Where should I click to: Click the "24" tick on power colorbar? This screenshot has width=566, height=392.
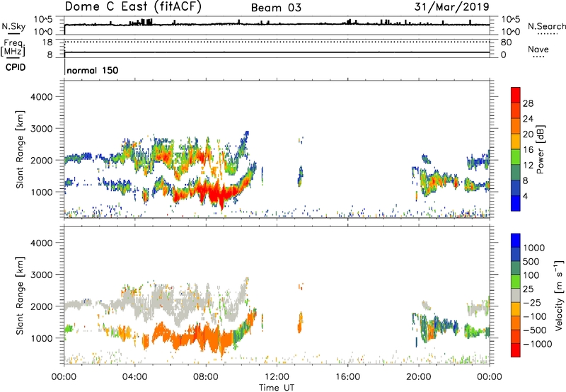point(528,119)
